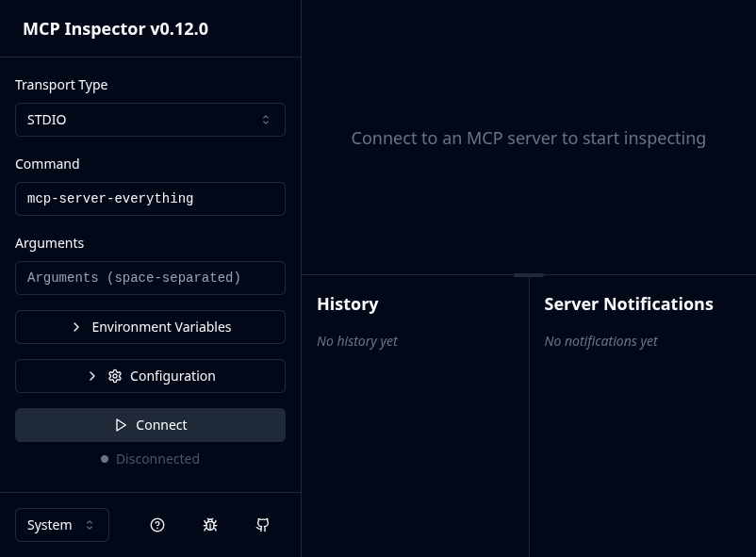The width and height of the screenshot is (756, 557).
Task: Expand the Configuration section
Action: pos(150,376)
